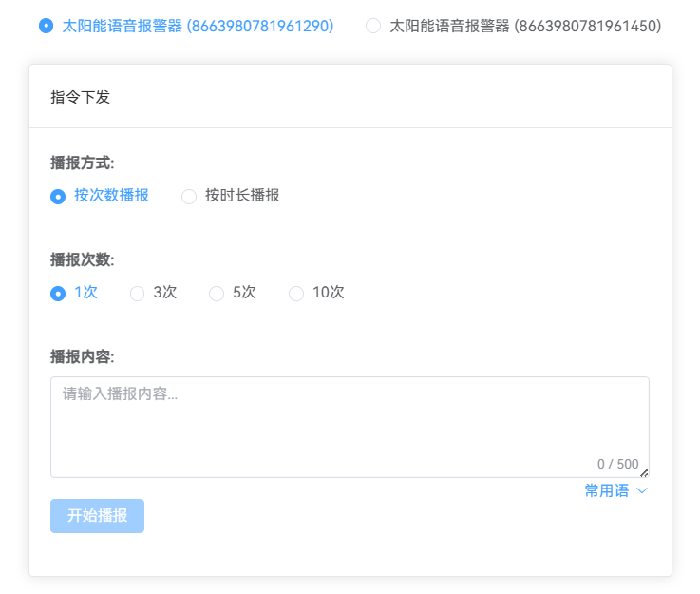This screenshot has width=700, height=594.
Task: Click the 0 / 500 character counter
Action: pyautogui.click(x=617, y=464)
